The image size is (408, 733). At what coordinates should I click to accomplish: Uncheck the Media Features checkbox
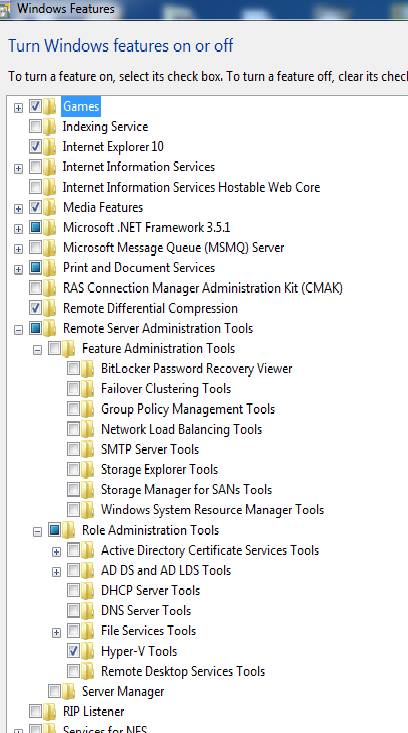pyautogui.click(x=36, y=207)
